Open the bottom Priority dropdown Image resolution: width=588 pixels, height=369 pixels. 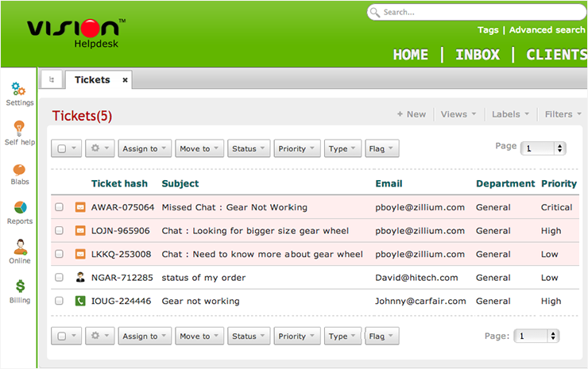point(297,336)
